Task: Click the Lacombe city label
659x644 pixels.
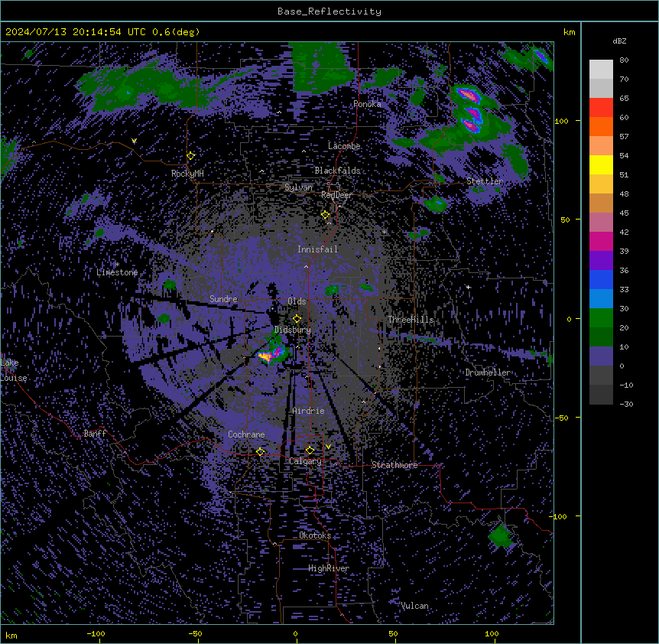Action: pos(344,146)
